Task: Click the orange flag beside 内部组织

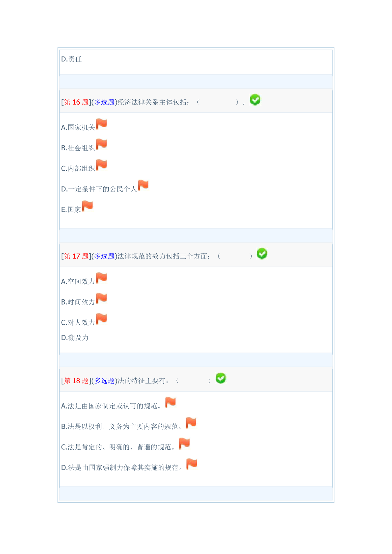Action: pos(101,165)
